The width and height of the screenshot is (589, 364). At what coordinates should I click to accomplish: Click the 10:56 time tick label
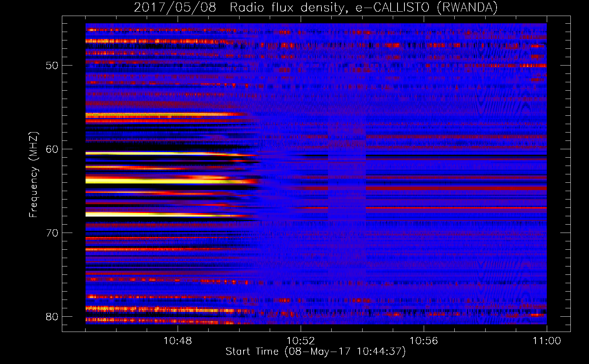point(424,341)
